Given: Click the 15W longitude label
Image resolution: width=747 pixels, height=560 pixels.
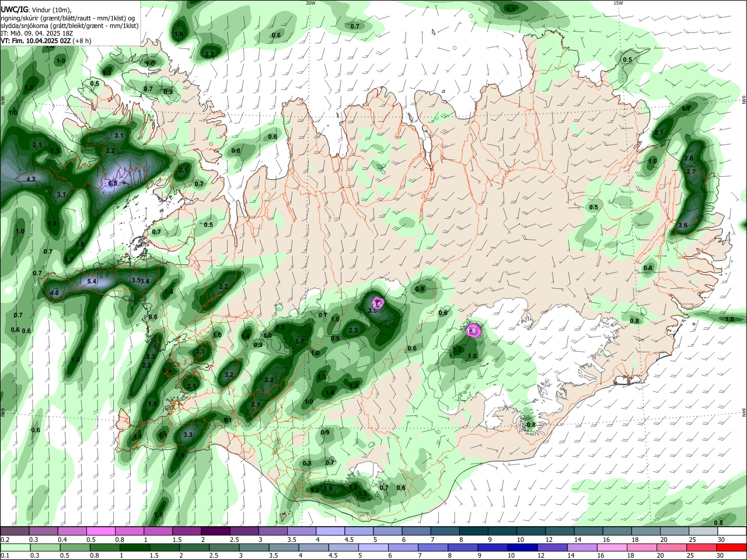Looking at the screenshot, I should (x=618, y=3).
